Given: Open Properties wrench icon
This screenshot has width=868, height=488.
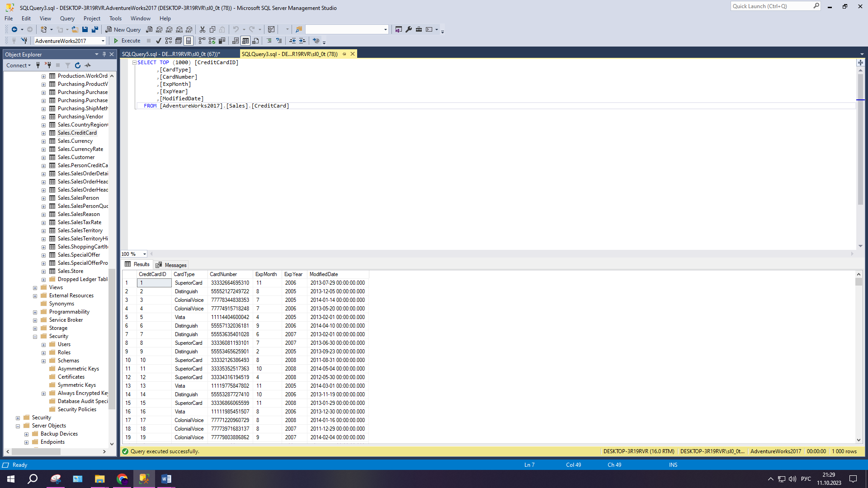Looking at the screenshot, I should (409, 29).
